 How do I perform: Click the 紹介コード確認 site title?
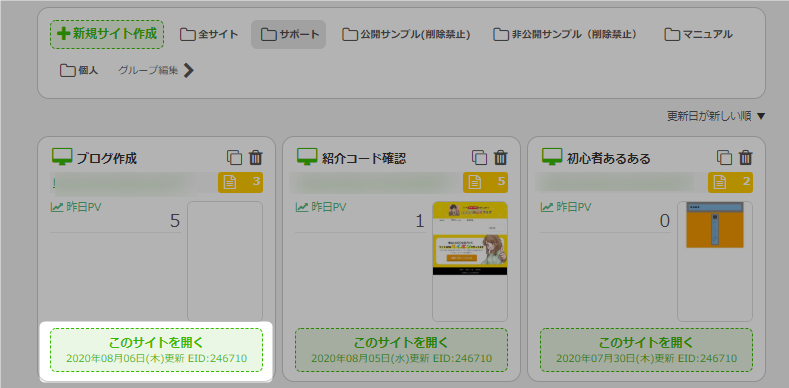364,159
